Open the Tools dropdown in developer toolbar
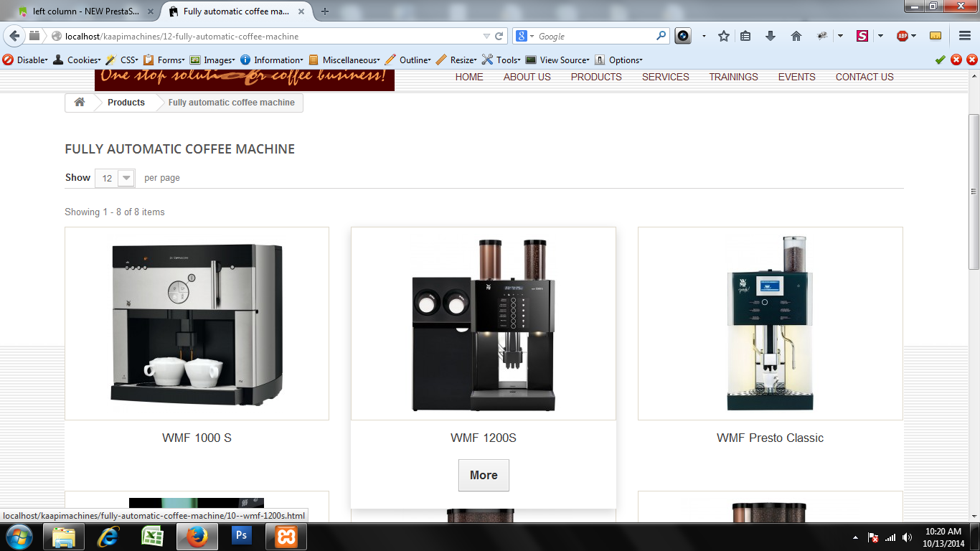 [x=501, y=60]
